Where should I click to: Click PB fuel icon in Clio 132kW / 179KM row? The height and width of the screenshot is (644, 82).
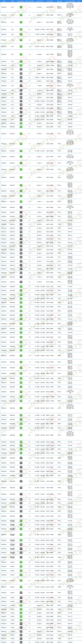pos(21,65)
